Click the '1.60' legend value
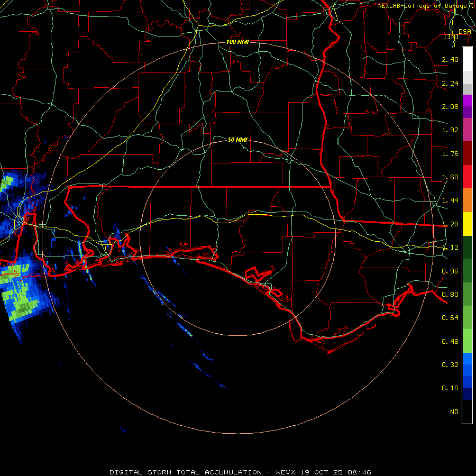 point(450,177)
